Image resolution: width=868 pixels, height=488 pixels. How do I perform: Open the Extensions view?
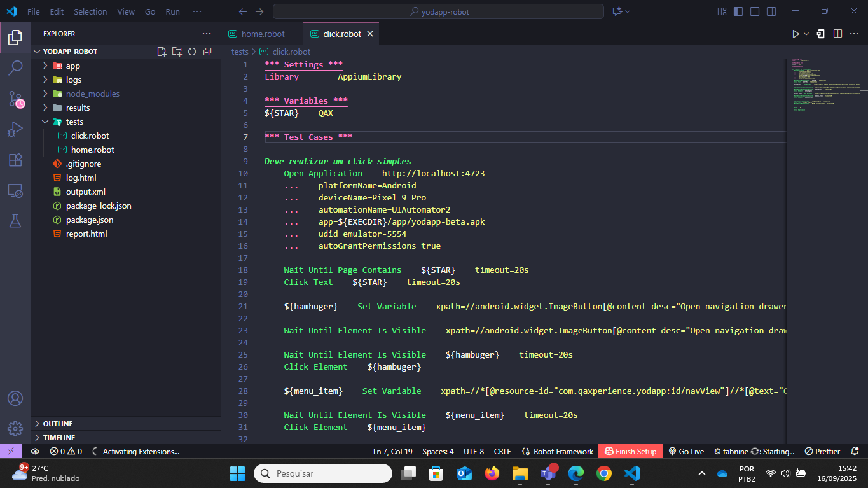(15, 160)
